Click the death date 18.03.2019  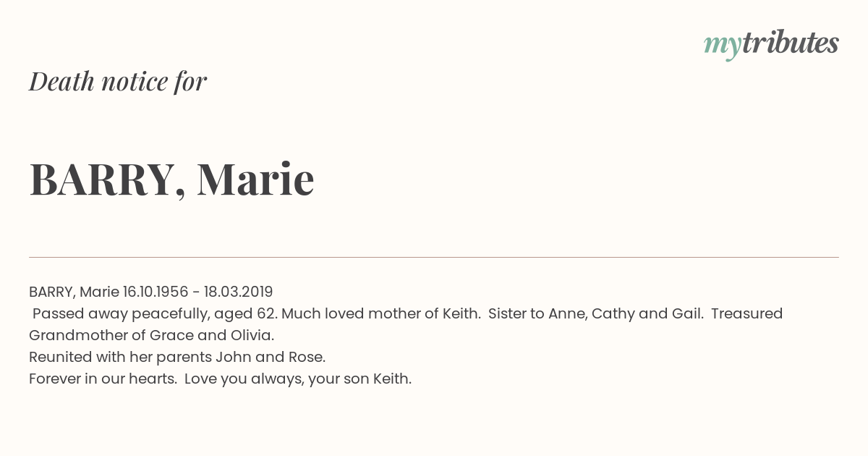239,292
